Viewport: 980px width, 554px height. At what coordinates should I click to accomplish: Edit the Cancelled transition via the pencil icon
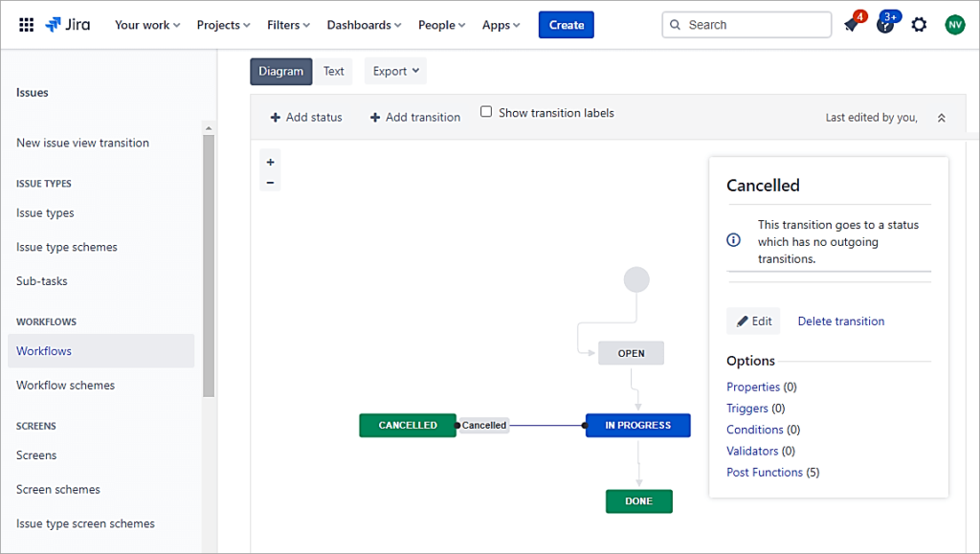pos(753,321)
